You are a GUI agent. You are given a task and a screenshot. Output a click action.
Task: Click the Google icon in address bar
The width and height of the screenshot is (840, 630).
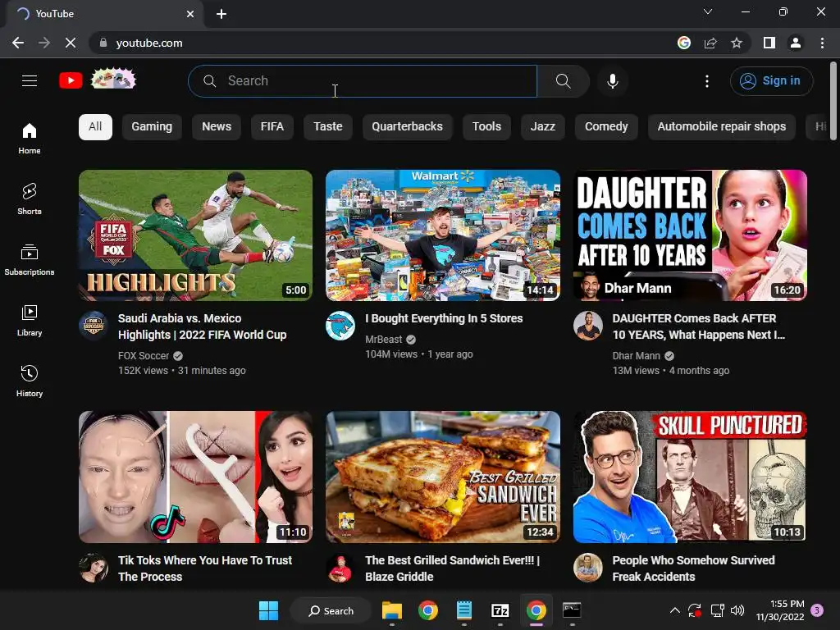click(684, 43)
